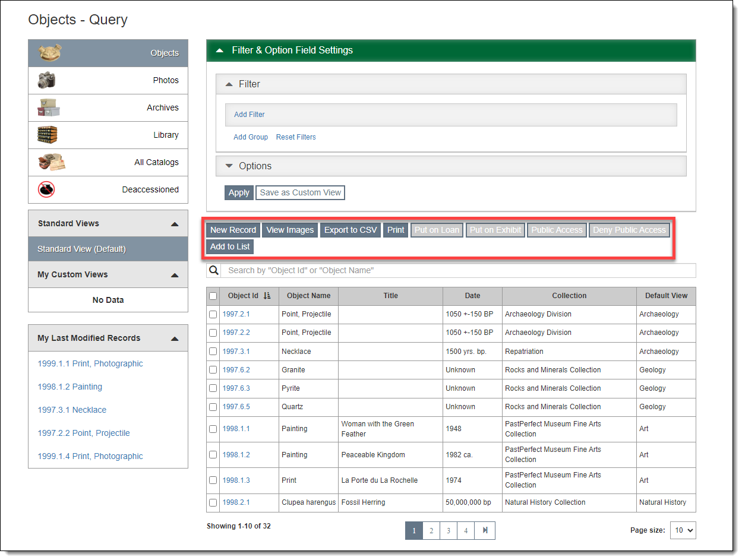Sort by Date column header
Viewport: 742px width, 560px height.
tap(473, 296)
